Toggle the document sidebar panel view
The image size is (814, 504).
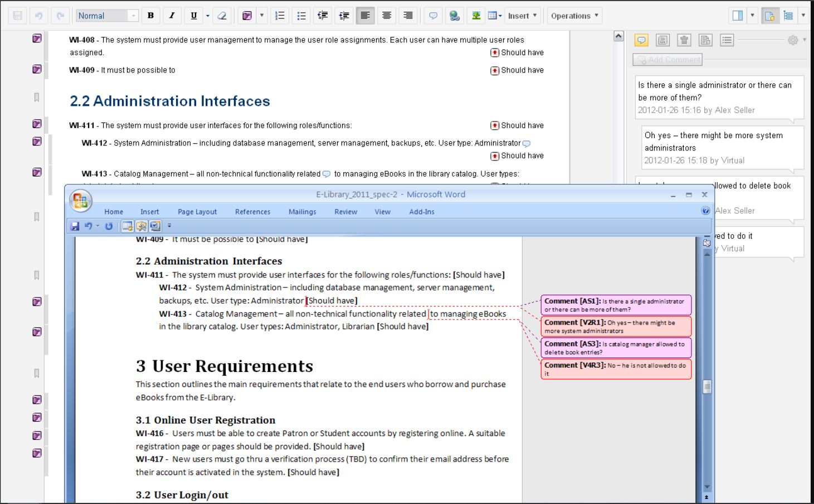(737, 16)
